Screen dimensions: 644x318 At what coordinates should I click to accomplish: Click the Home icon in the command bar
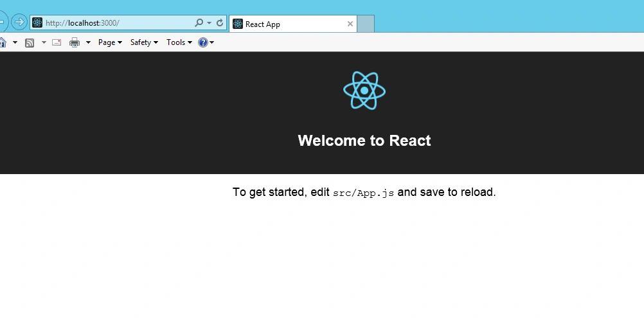(3, 42)
